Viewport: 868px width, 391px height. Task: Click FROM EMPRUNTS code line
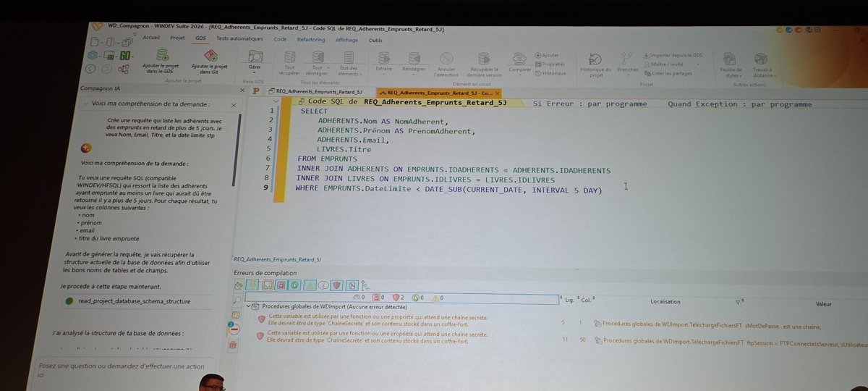(327, 158)
